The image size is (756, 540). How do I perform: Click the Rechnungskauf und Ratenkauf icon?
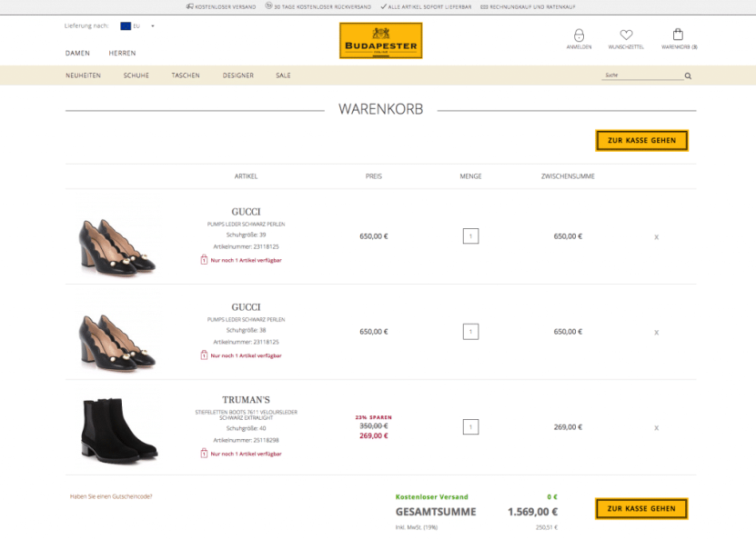(484, 6)
